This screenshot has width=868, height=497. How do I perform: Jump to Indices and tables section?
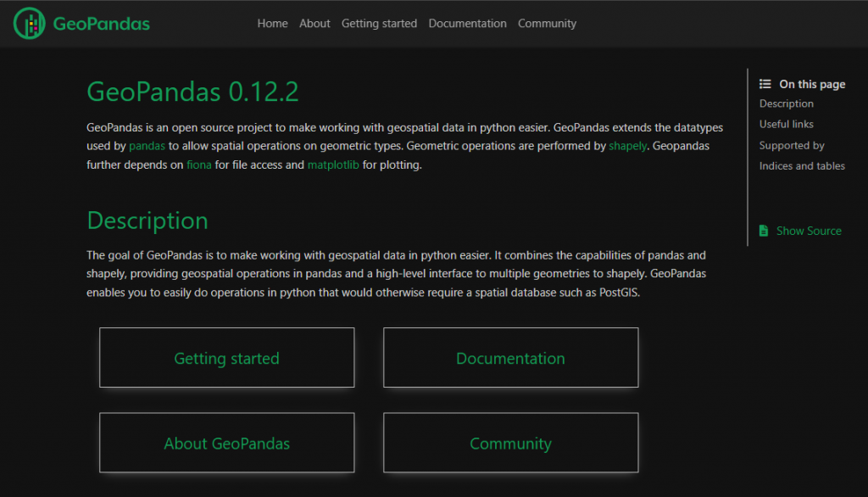pyautogui.click(x=802, y=165)
